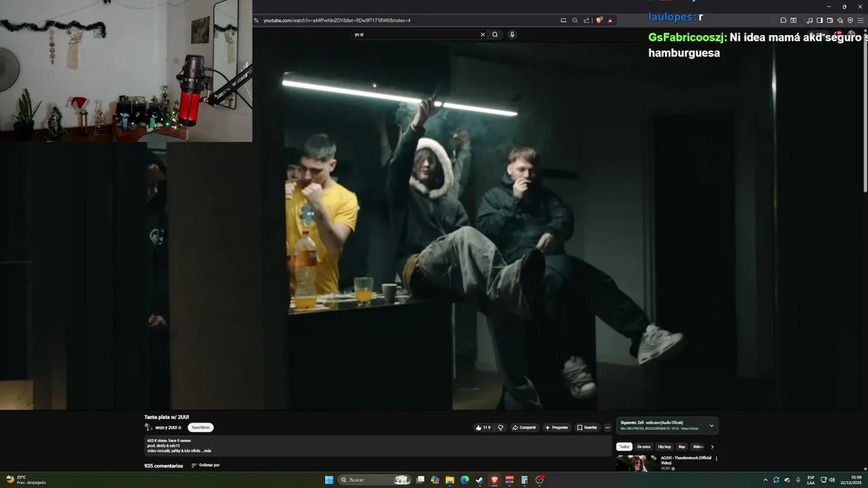The image size is (868, 488).
Task: Click the taskbar Buscar search box
Action: [x=375, y=480]
